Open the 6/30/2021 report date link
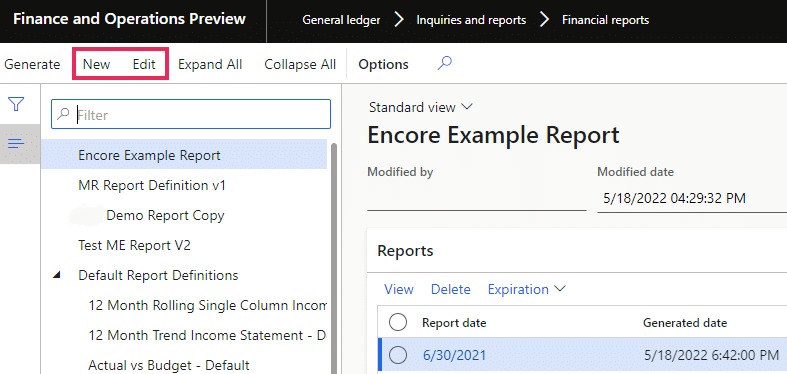 455,355
